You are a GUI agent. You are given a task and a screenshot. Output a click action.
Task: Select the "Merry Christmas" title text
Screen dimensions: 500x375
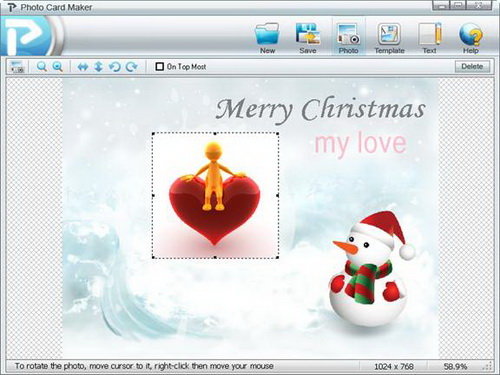tap(320, 109)
